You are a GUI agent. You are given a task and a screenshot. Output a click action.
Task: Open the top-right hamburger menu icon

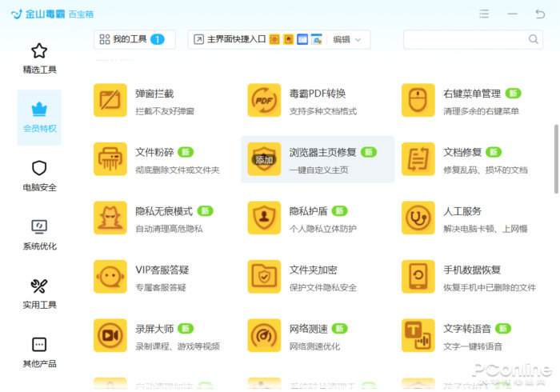484,14
